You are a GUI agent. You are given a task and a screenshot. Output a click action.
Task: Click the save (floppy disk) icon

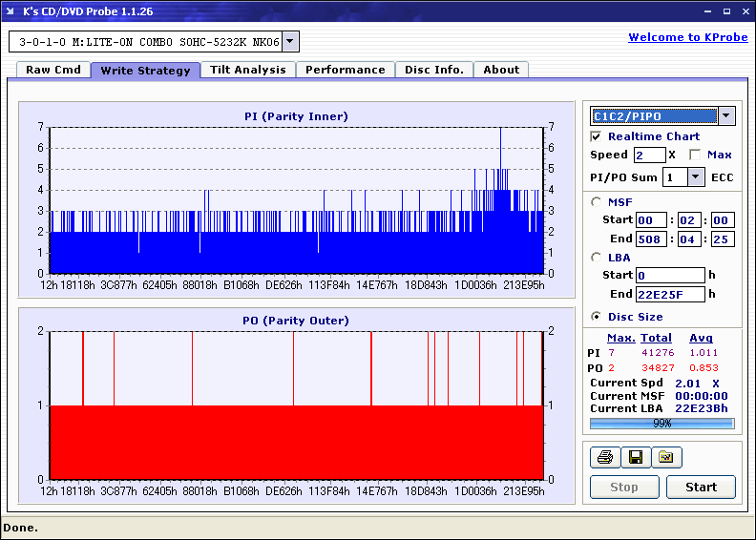tap(635, 458)
